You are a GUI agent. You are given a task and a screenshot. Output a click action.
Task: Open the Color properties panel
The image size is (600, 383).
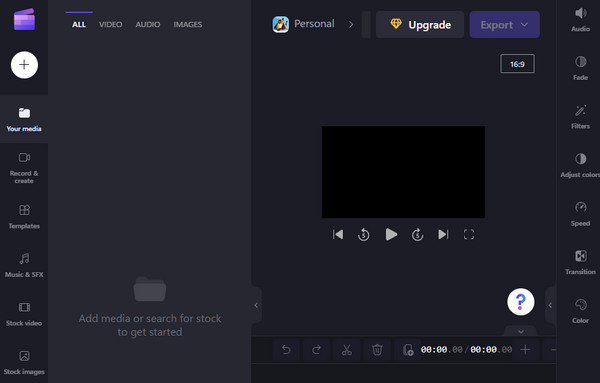pos(580,311)
